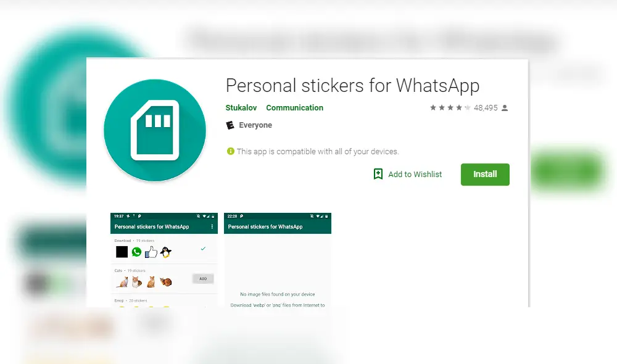The width and height of the screenshot is (617, 364).
Task: Click the Add to Wishlist bookmark icon
Action: (378, 174)
